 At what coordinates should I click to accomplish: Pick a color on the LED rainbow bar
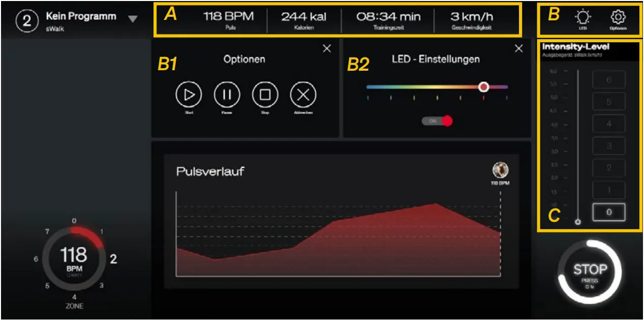click(x=437, y=87)
